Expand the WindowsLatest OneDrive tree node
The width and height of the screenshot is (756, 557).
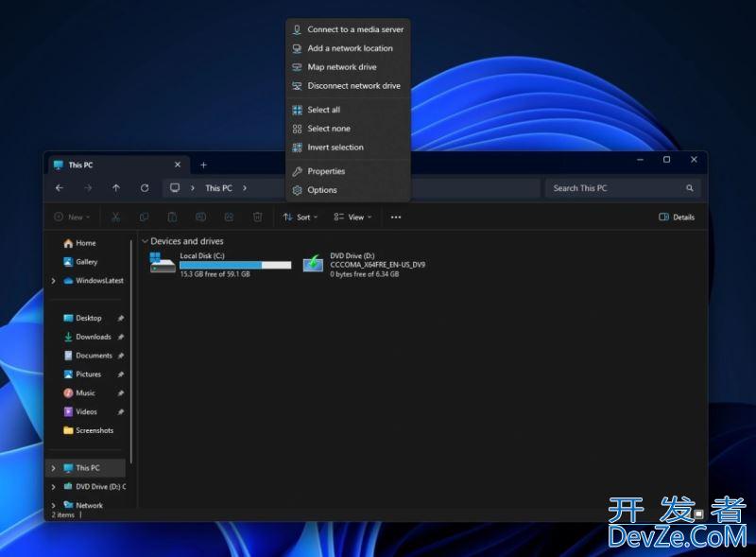(x=54, y=281)
